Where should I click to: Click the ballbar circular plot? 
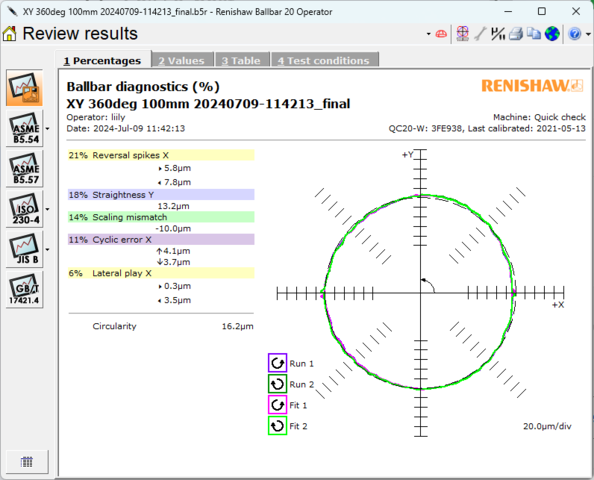420,293
